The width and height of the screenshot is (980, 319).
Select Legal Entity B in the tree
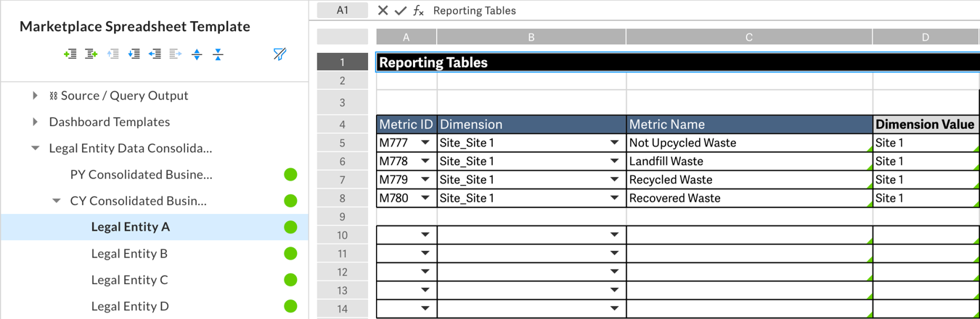pos(129,254)
